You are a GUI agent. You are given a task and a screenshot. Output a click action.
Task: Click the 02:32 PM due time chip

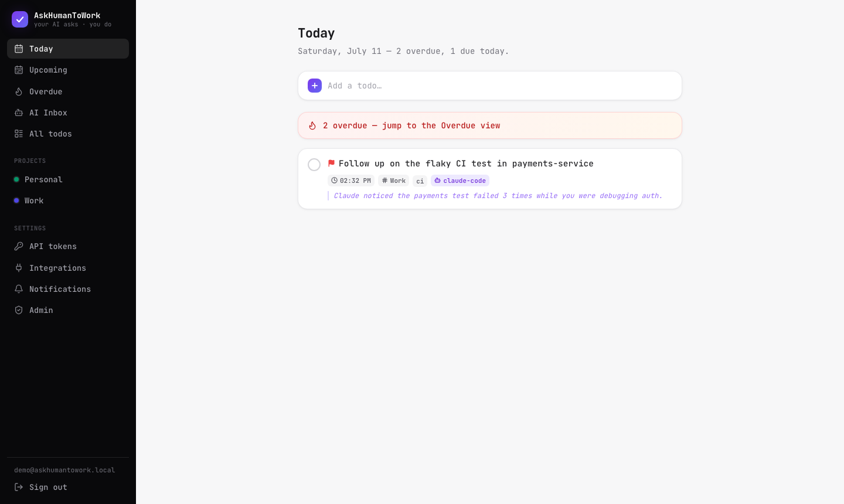pyautogui.click(x=351, y=181)
